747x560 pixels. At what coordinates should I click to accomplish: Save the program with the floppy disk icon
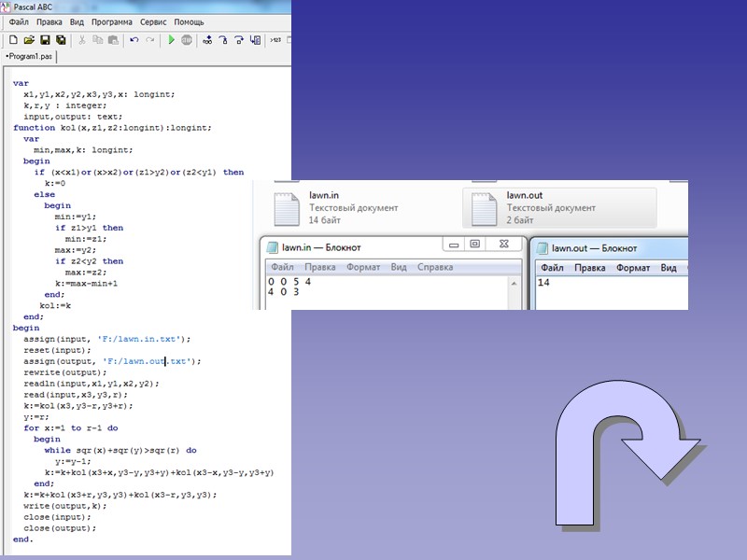pyautogui.click(x=45, y=40)
